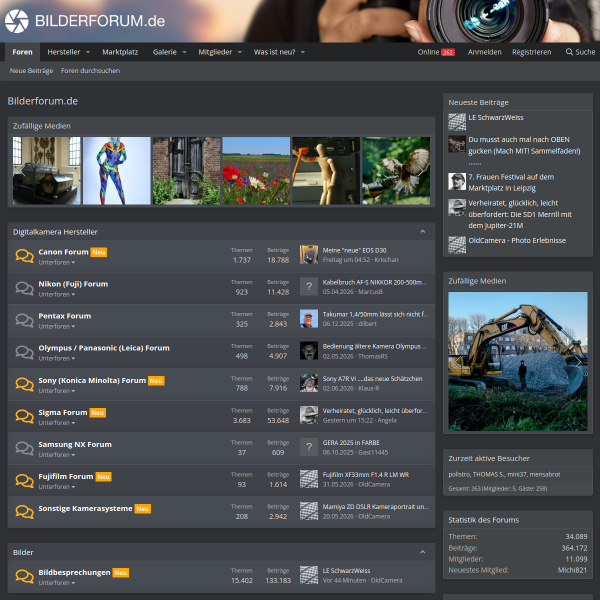This screenshot has height=600, width=600.
Task: Open the bird of prey thumbnail
Action: (396, 171)
